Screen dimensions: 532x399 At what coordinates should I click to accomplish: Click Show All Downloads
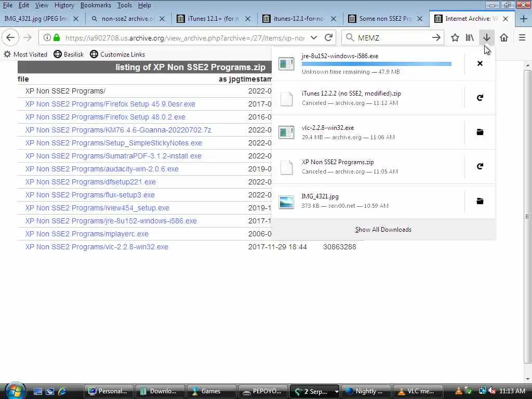[x=383, y=230]
